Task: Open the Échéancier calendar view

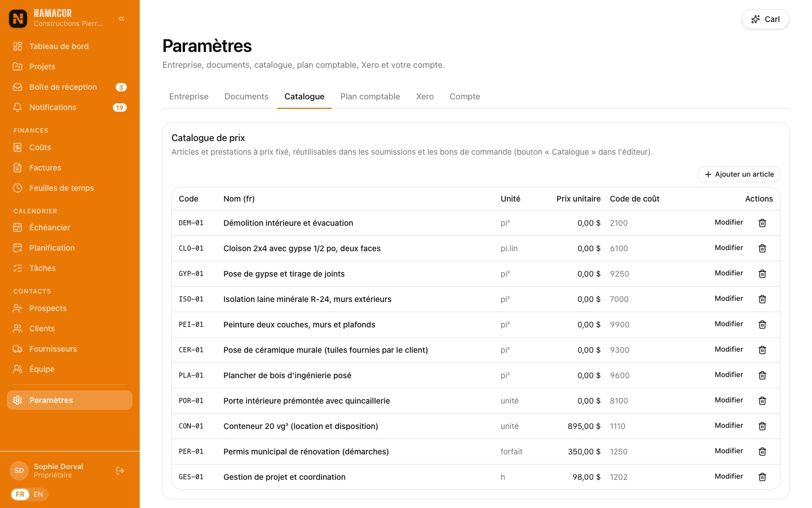Action: [x=69, y=227]
